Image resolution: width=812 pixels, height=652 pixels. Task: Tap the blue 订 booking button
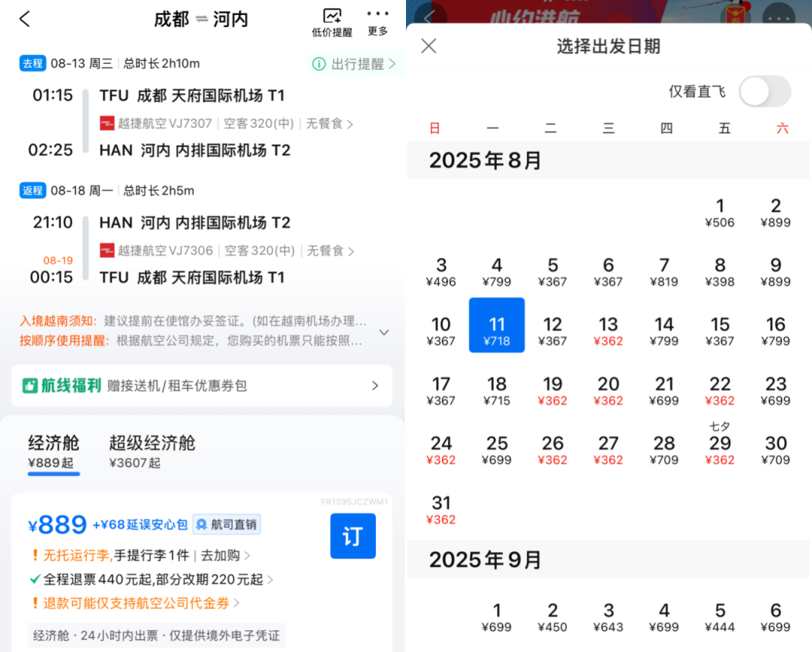[x=353, y=535]
